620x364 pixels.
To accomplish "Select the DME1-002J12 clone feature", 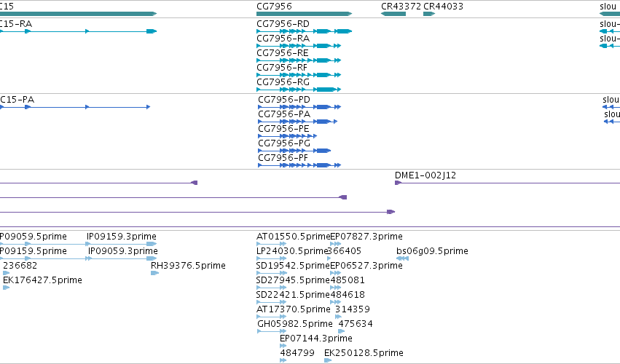I will point(507,183).
